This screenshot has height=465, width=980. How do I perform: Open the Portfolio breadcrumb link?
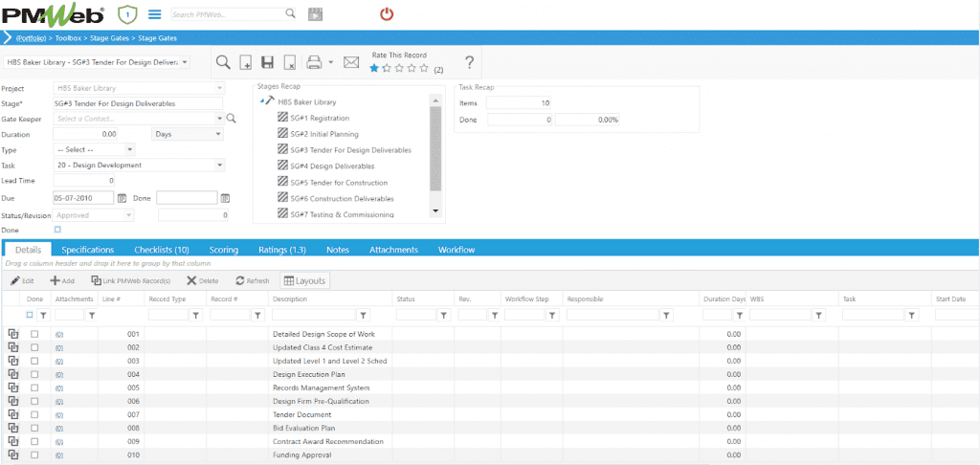[x=32, y=37]
